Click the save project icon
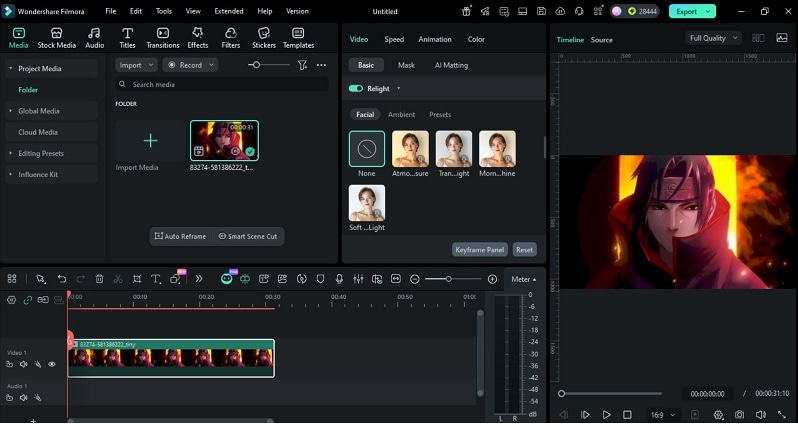 coord(542,11)
